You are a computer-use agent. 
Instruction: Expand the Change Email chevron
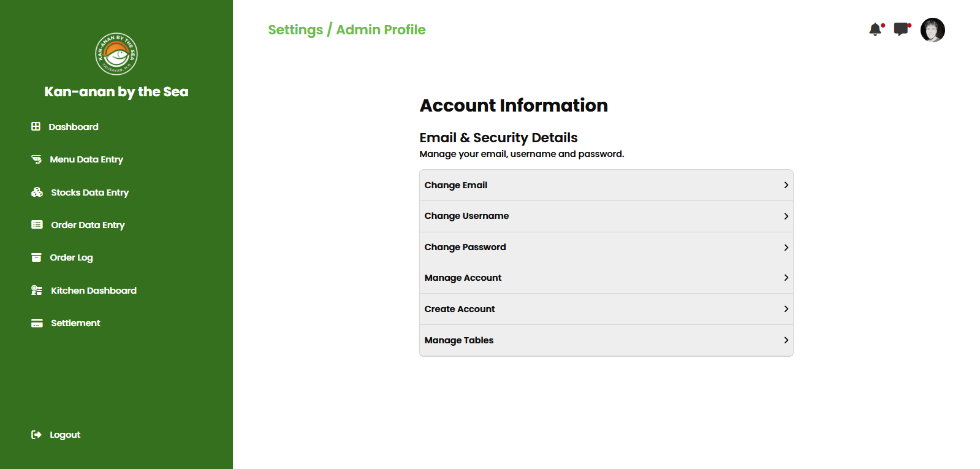(x=786, y=185)
